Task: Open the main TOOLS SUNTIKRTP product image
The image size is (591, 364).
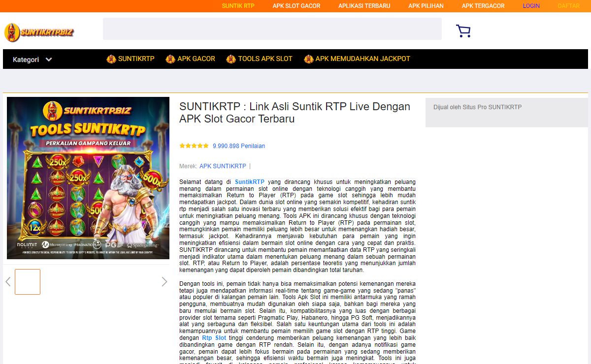Action: (x=88, y=178)
